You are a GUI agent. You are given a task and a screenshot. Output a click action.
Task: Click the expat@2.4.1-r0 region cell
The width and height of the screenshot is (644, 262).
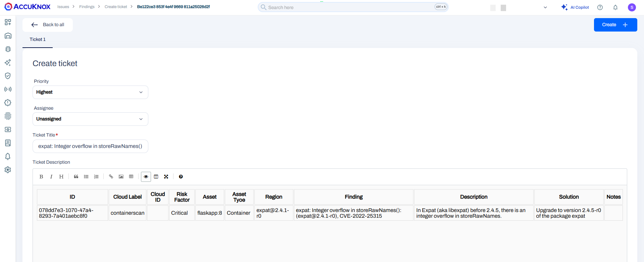(274, 213)
